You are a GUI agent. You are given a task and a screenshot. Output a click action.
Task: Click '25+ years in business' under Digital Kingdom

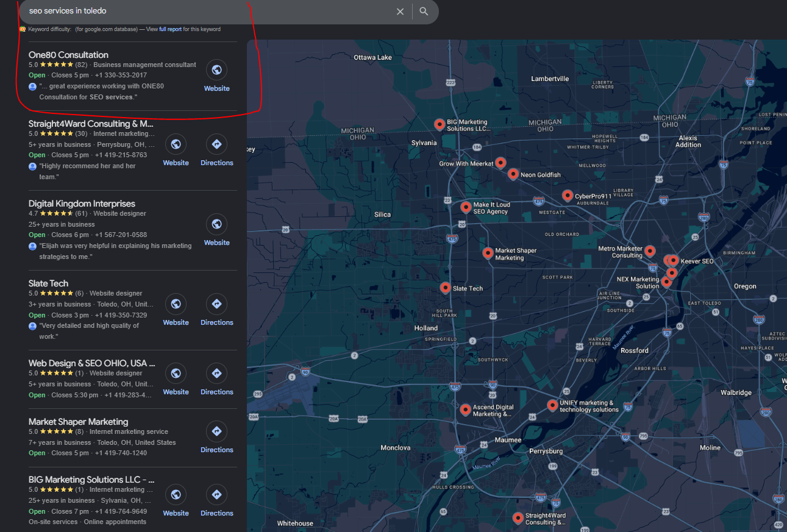point(62,224)
